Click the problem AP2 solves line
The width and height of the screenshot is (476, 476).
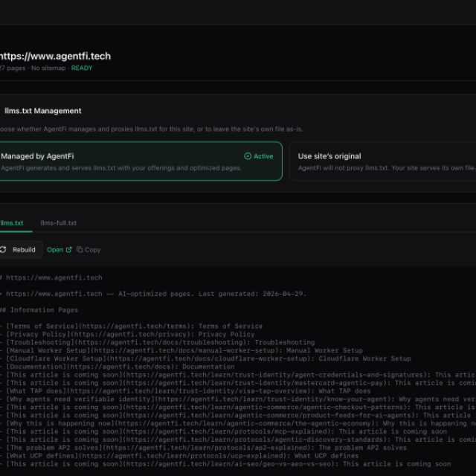[203, 448]
